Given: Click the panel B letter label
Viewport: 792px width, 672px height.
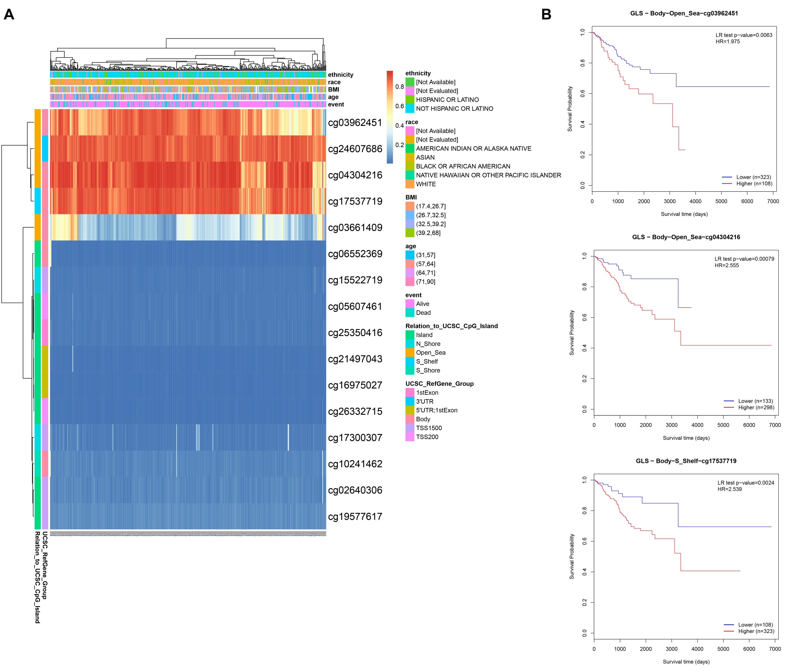Looking at the screenshot, I should (546, 15).
